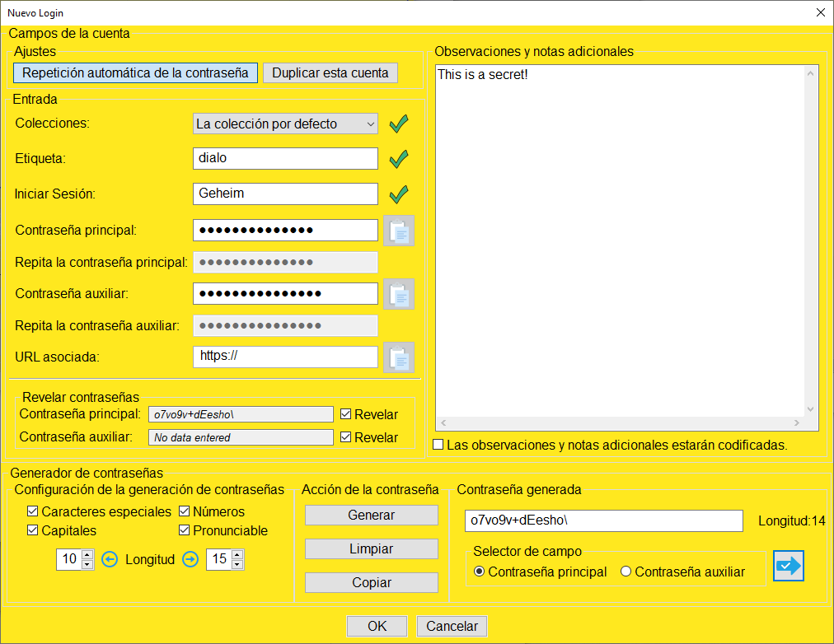Image resolution: width=834 pixels, height=644 pixels.
Task: Click Duplicar esta cuenta button
Action: click(x=330, y=72)
